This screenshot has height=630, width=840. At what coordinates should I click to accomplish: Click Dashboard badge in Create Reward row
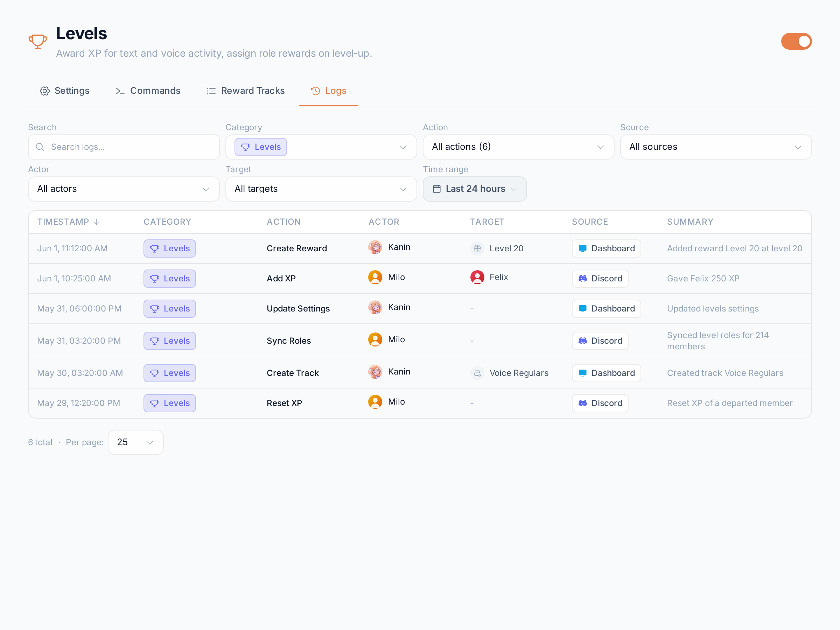coord(607,248)
